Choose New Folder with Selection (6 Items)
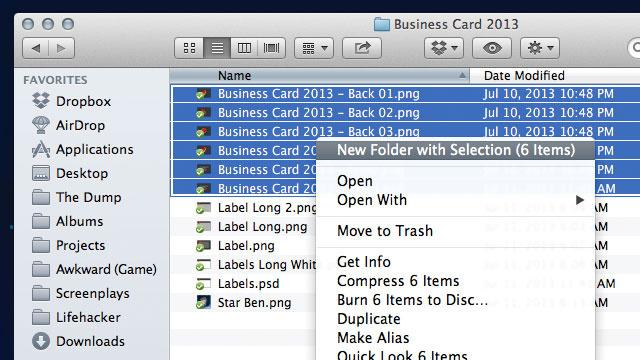This screenshot has height=360, width=640. coord(456,150)
